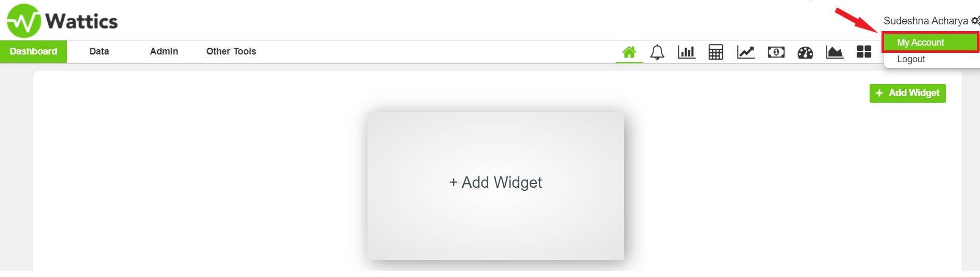Click the green home icon
The width and height of the screenshot is (980, 277).
[x=629, y=52]
